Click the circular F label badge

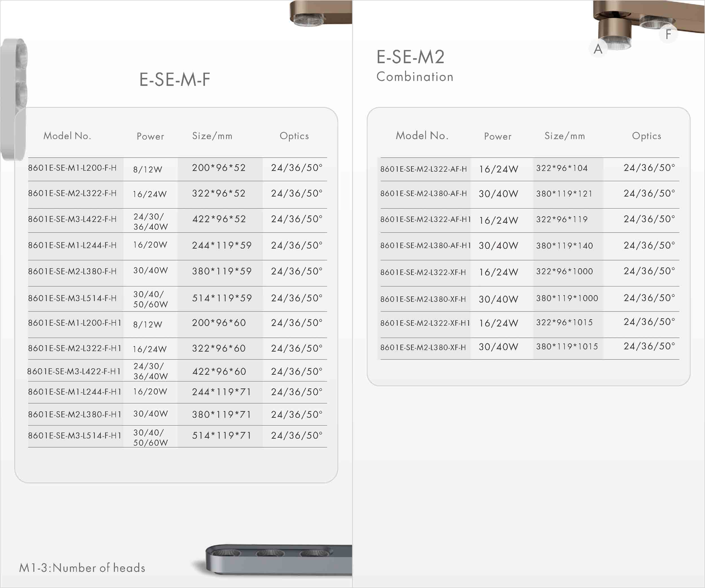tap(668, 34)
